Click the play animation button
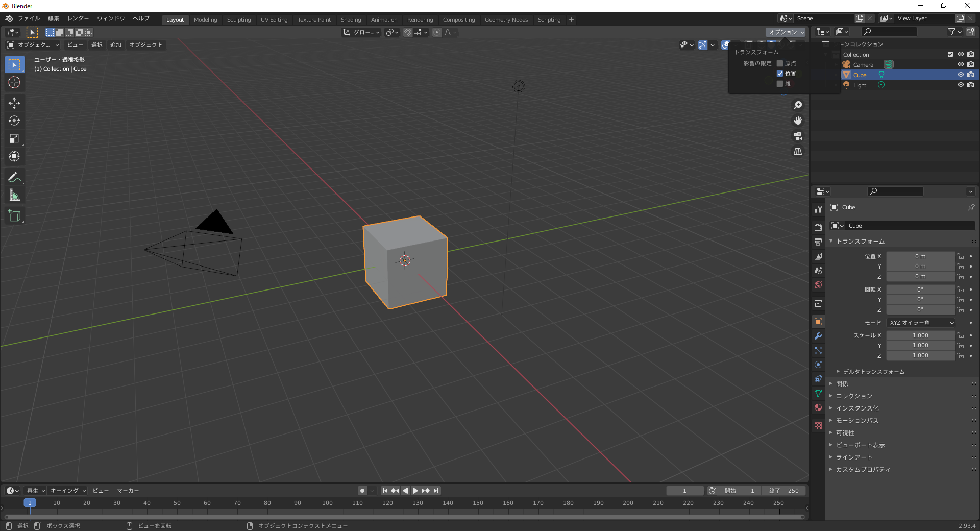The image size is (980, 531). point(415,491)
